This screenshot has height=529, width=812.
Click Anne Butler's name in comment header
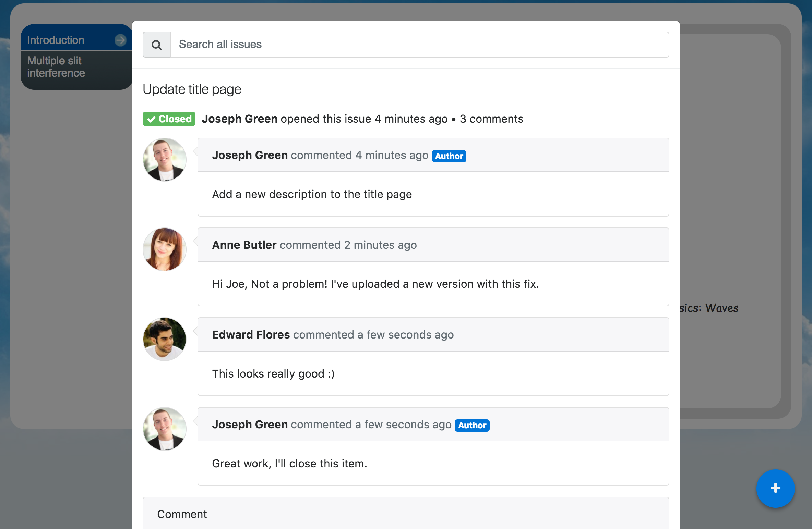(x=244, y=245)
